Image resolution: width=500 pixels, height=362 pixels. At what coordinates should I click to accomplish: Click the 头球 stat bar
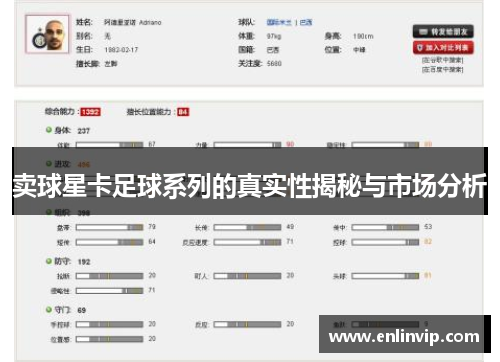click(x=385, y=276)
